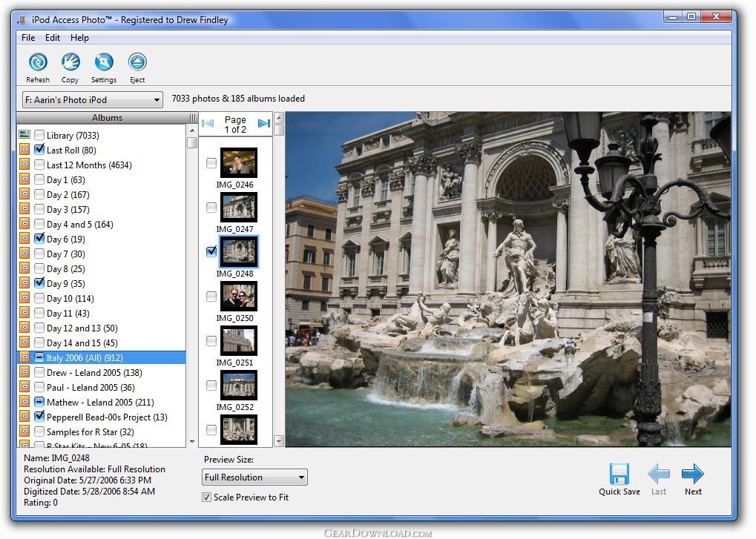Uncheck the Day 9 (35) album
The height and width of the screenshot is (539, 756).
(x=39, y=283)
